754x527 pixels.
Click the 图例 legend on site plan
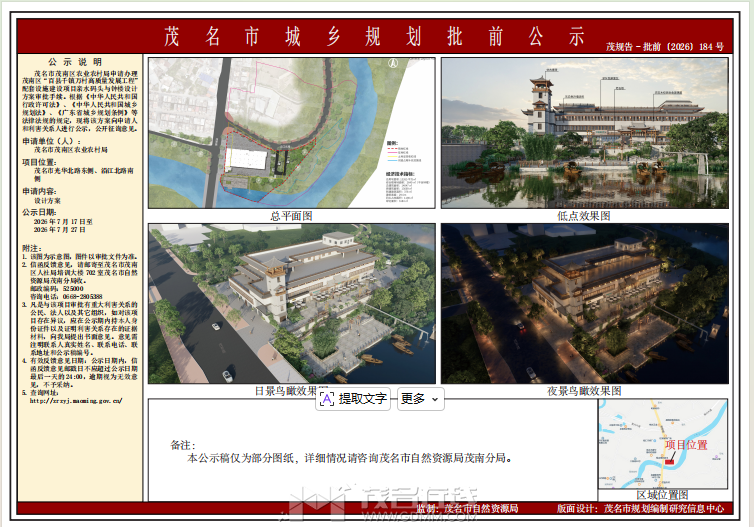click(404, 152)
